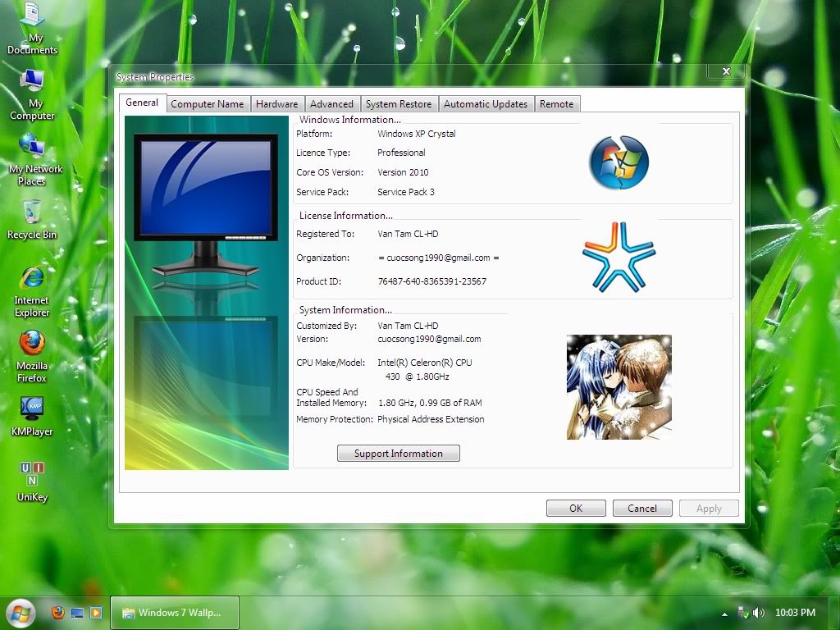Launch the KMPlayer desktop shortcut
The width and height of the screenshot is (840, 630).
pyautogui.click(x=32, y=409)
